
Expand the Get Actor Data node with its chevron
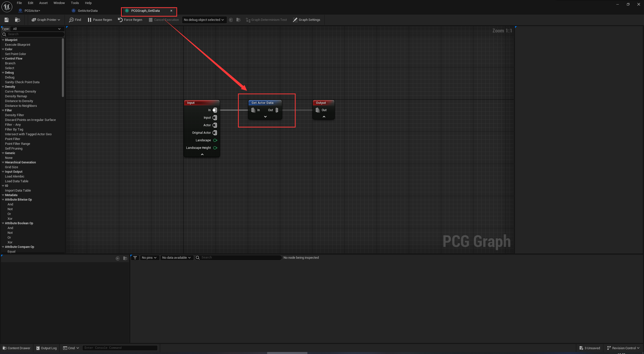click(x=265, y=116)
